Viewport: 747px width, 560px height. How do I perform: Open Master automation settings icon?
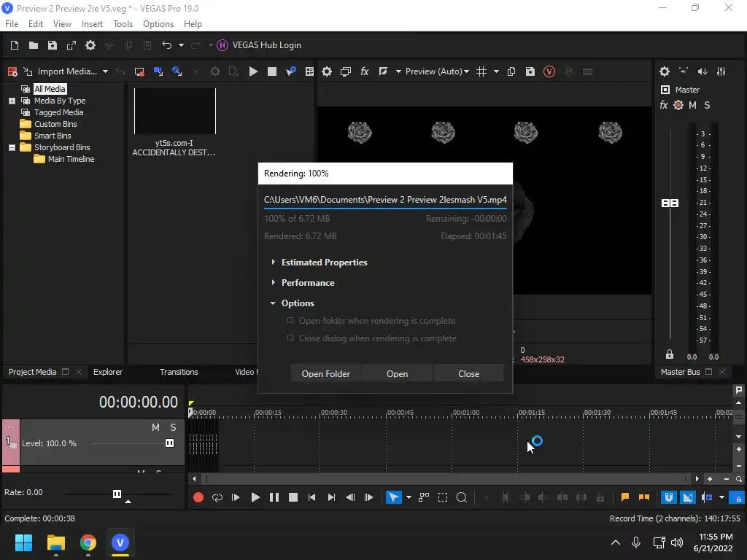click(678, 105)
